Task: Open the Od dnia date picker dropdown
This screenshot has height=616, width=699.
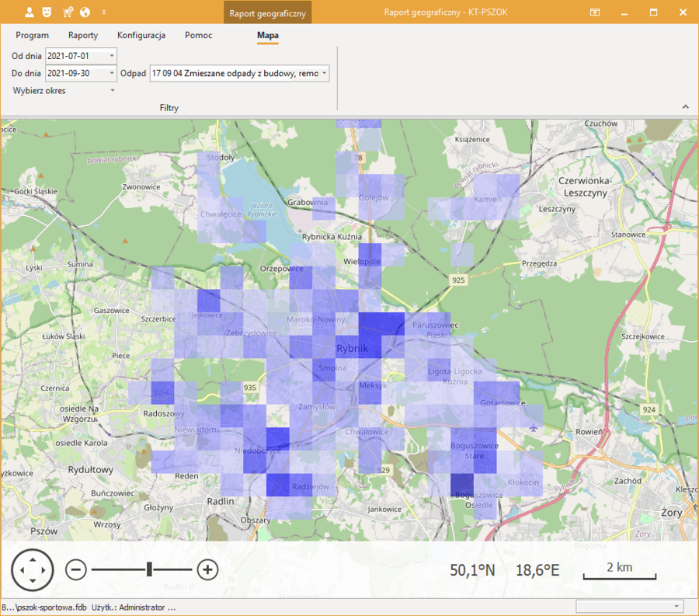Action: coord(112,56)
